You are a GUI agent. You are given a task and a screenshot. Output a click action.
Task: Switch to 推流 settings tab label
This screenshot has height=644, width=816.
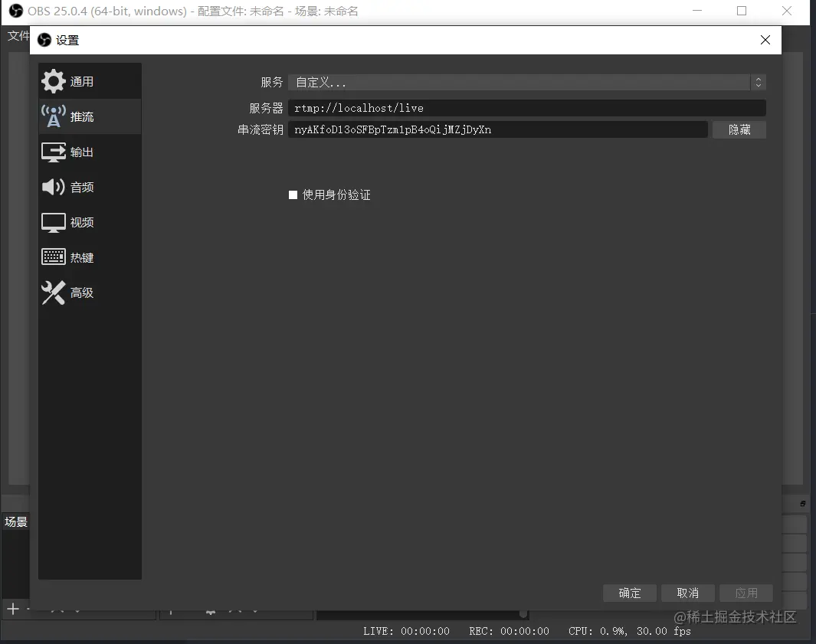(x=82, y=116)
